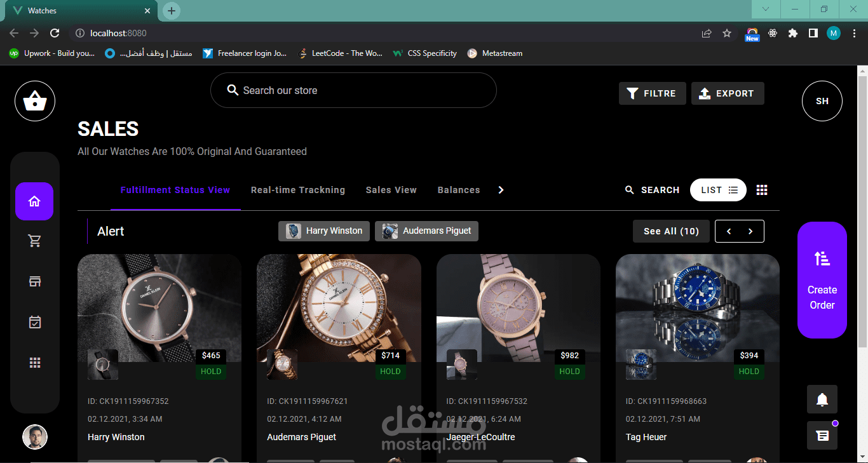The width and height of the screenshot is (868, 463).
Task: Click the magnifier icon in search box
Action: coord(233,90)
